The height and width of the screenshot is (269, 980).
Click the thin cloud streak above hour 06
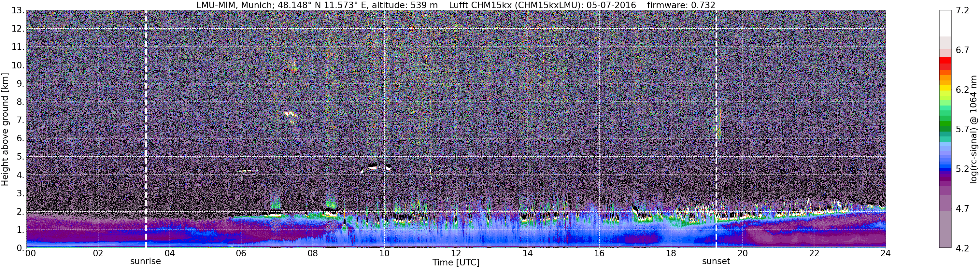[248, 170]
